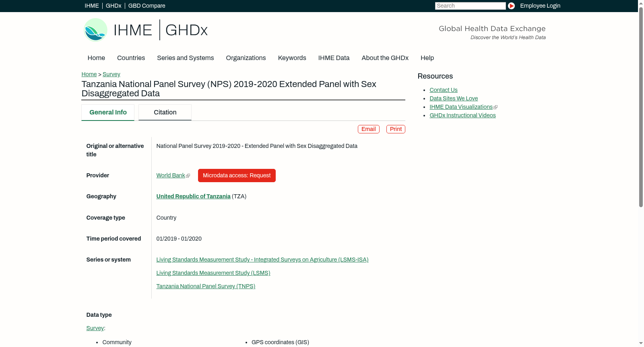Click the Coverage type value Country
Image resolution: width=644 pixels, height=347 pixels.
click(x=166, y=218)
